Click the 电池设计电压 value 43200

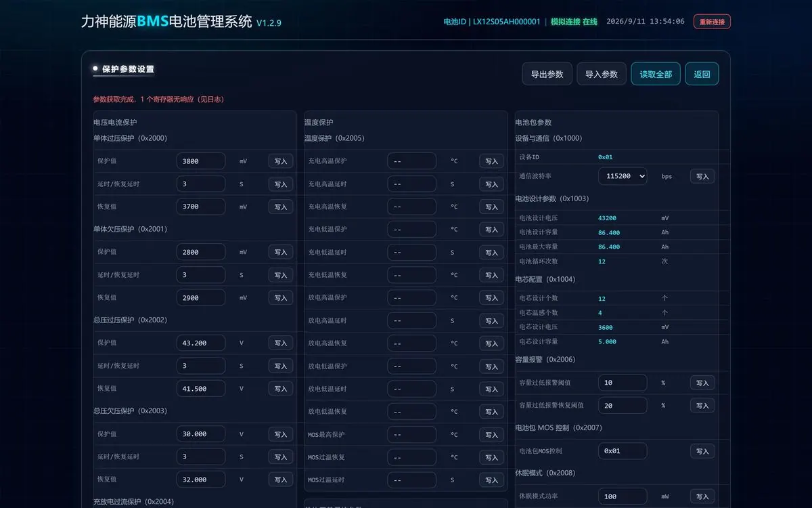pos(607,218)
